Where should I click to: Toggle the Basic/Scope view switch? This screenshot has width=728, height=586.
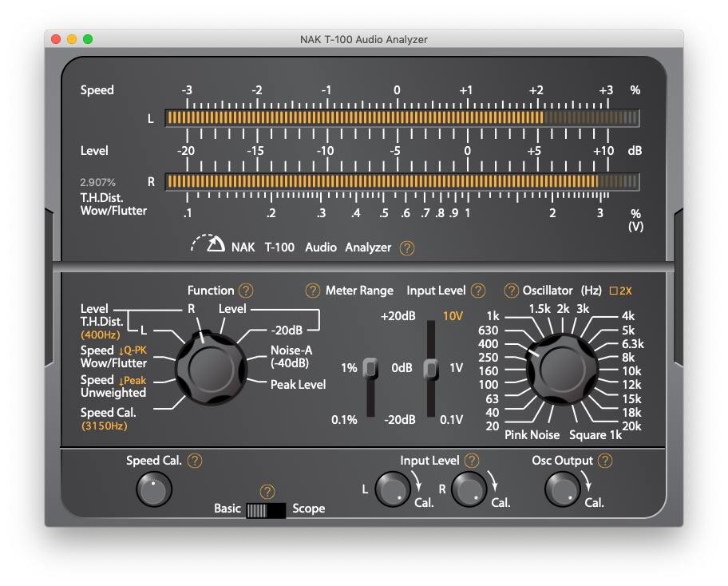266,510
